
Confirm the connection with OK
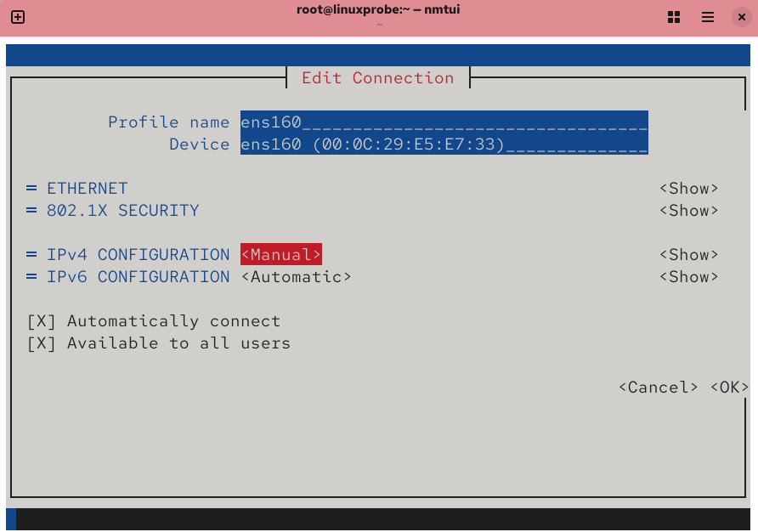click(x=729, y=388)
